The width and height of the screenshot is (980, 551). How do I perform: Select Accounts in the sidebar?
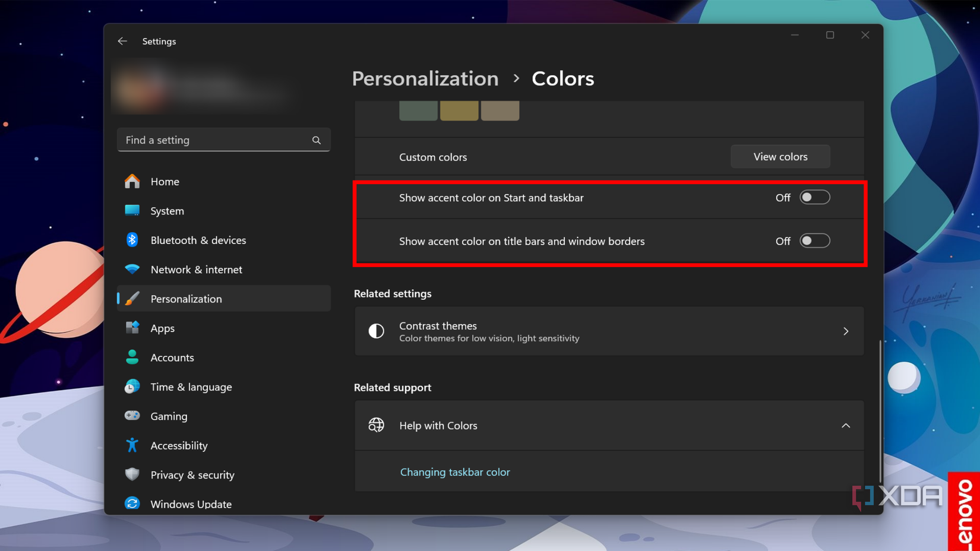(172, 357)
